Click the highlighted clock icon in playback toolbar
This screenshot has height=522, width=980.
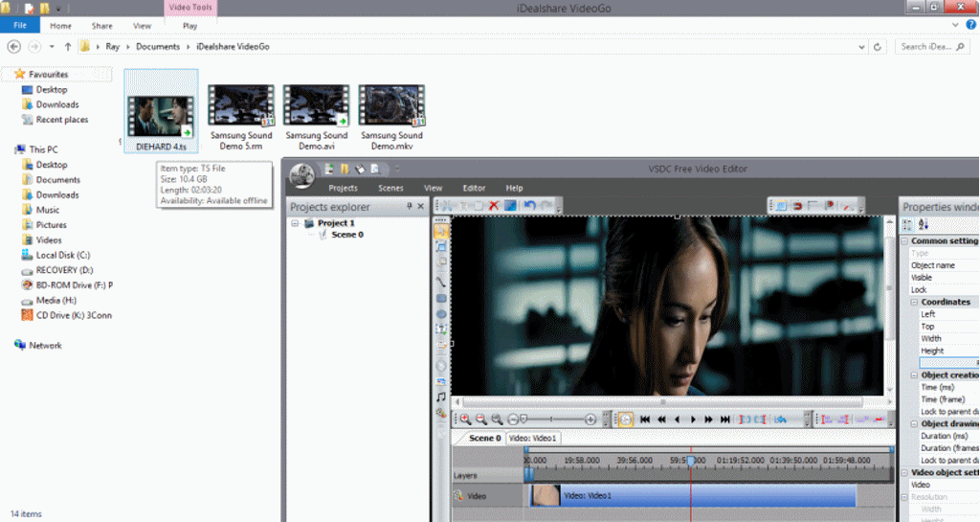tap(626, 420)
